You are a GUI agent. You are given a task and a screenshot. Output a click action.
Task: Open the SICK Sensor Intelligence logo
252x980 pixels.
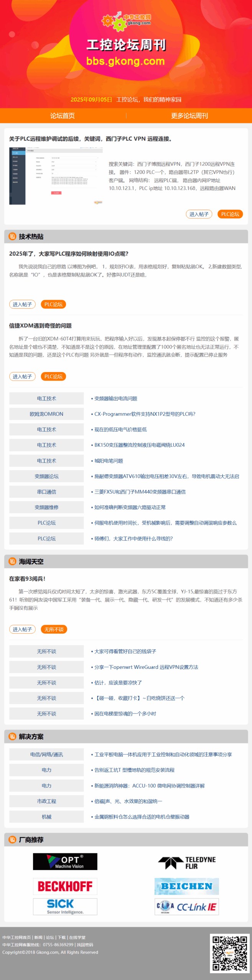(65, 906)
